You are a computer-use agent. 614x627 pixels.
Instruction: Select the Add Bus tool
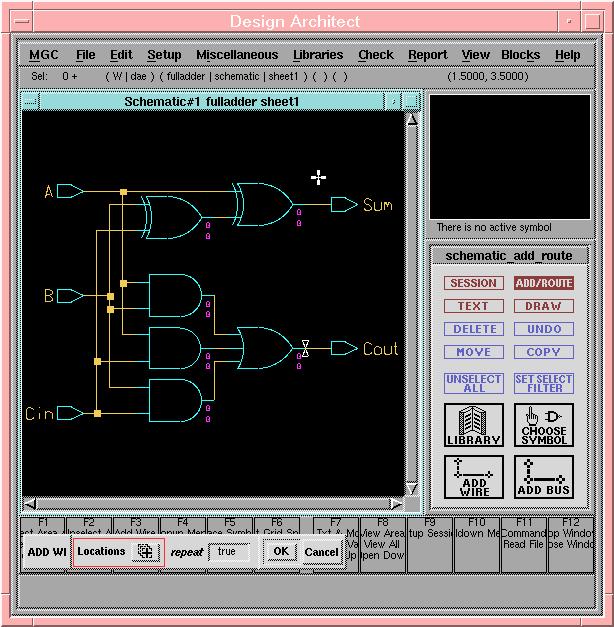pyautogui.click(x=544, y=477)
